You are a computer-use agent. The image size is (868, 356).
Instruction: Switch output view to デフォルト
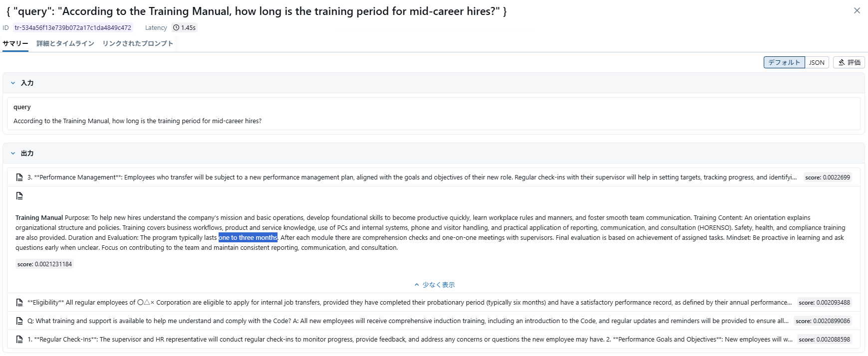tap(784, 62)
